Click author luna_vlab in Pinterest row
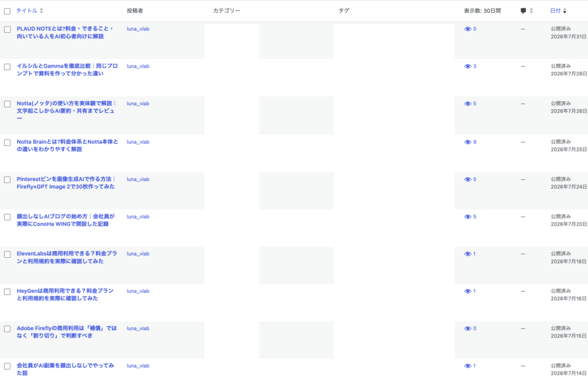The width and height of the screenshot is (588, 388). point(138,179)
